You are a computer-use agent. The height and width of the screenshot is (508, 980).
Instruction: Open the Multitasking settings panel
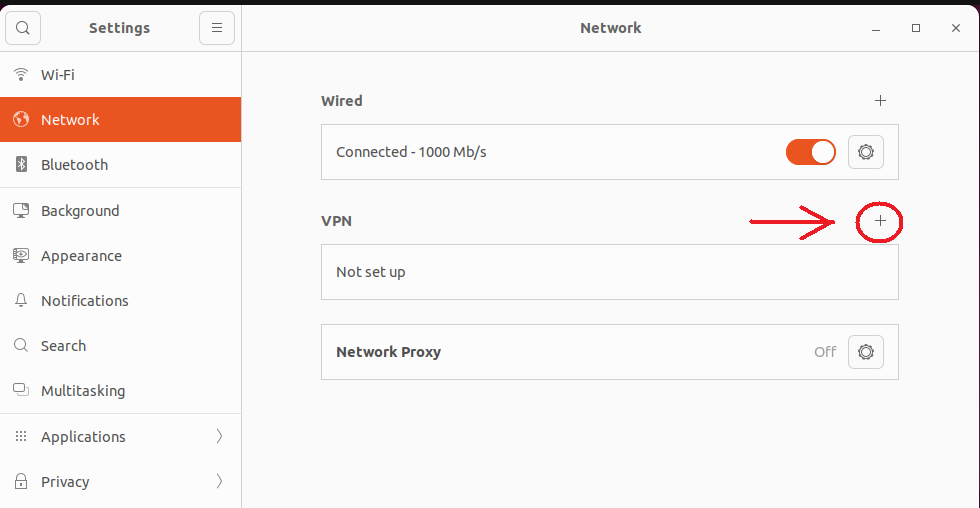click(x=83, y=391)
